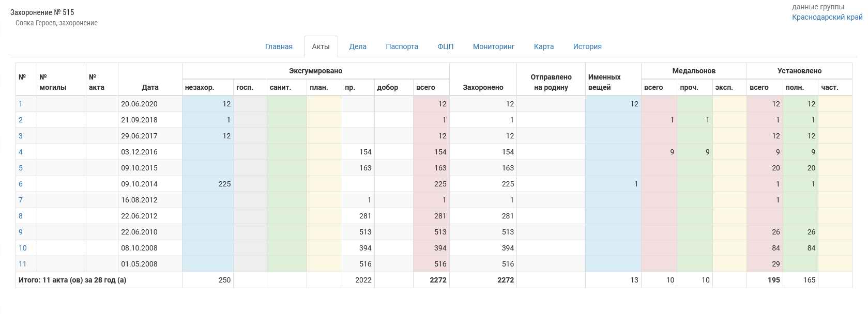868x314 pixels.
Task: View the История tab
Action: [587, 46]
